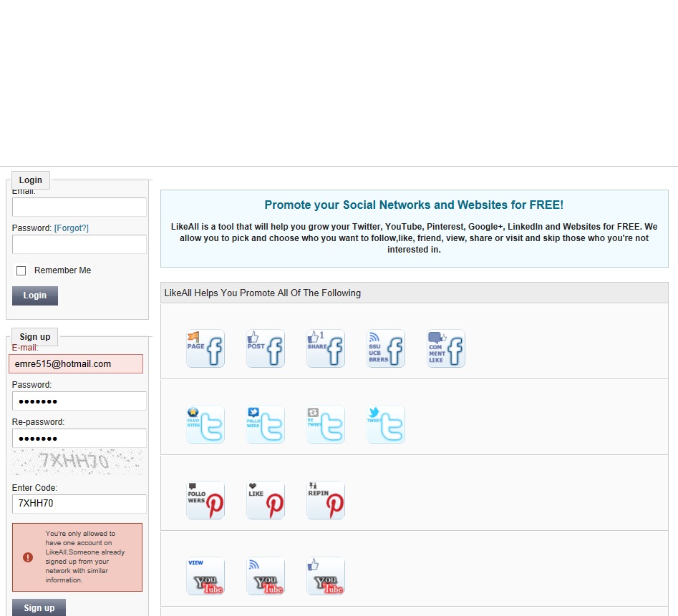Focus the Sign up Password field
Screen dimensions: 678x616
pyautogui.click(x=79, y=401)
